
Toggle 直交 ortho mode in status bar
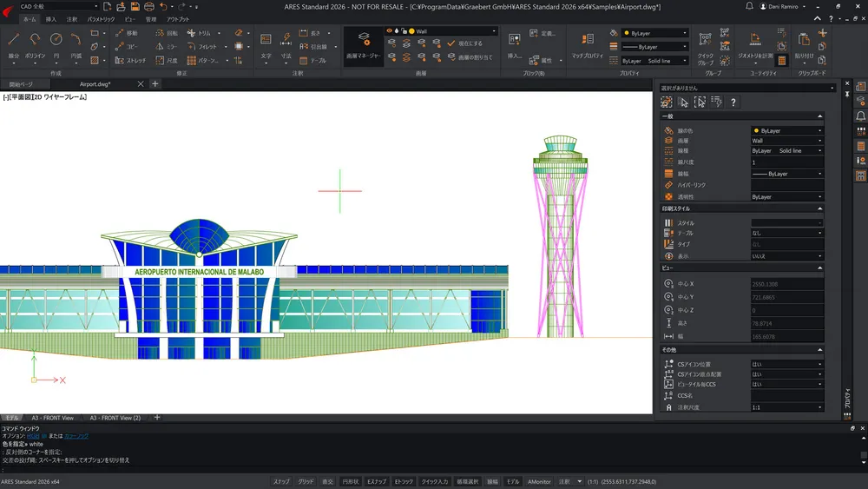(327, 481)
